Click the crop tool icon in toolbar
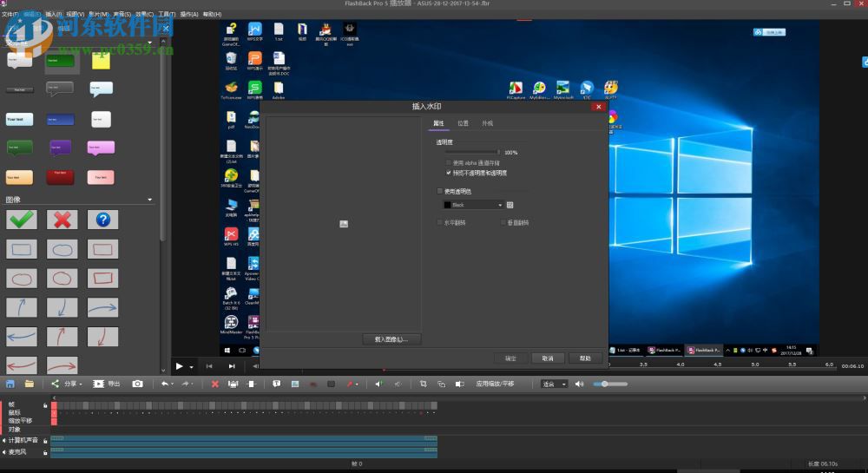 click(x=424, y=384)
